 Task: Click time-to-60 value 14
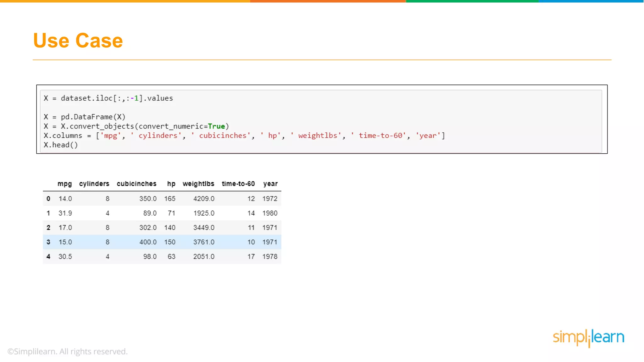251,213
